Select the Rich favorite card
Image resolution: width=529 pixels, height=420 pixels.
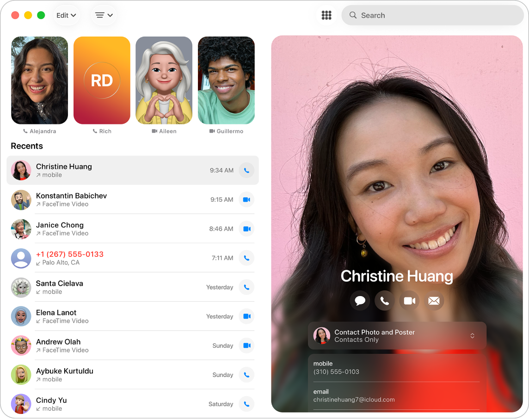(102, 80)
